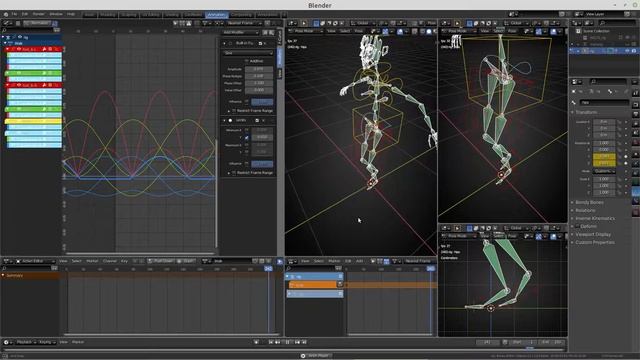Select box-select mode icon in first viewport header
640x360 pixels.
click(x=316, y=23)
